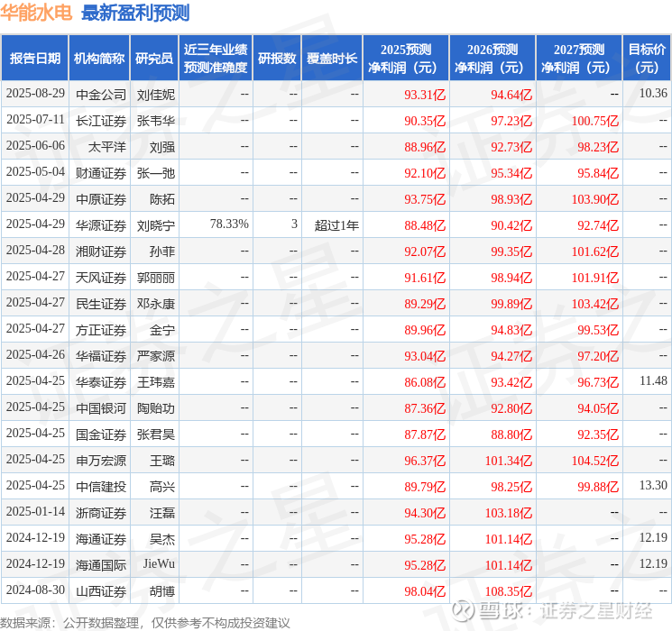The height and width of the screenshot is (631, 672).
Task: Click the 2027预测净利润 header
Action: pos(579,59)
